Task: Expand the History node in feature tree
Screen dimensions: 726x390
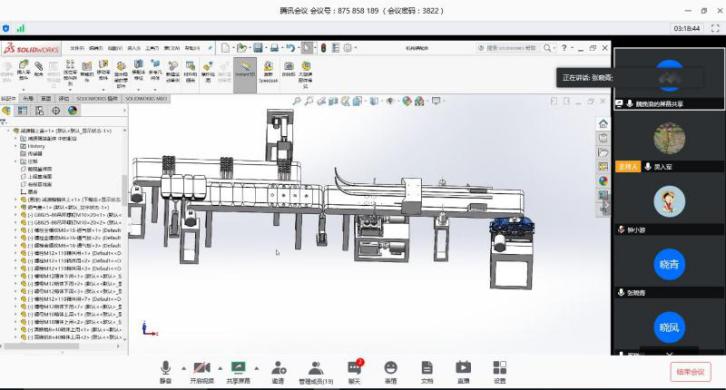Action: tap(16, 146)
